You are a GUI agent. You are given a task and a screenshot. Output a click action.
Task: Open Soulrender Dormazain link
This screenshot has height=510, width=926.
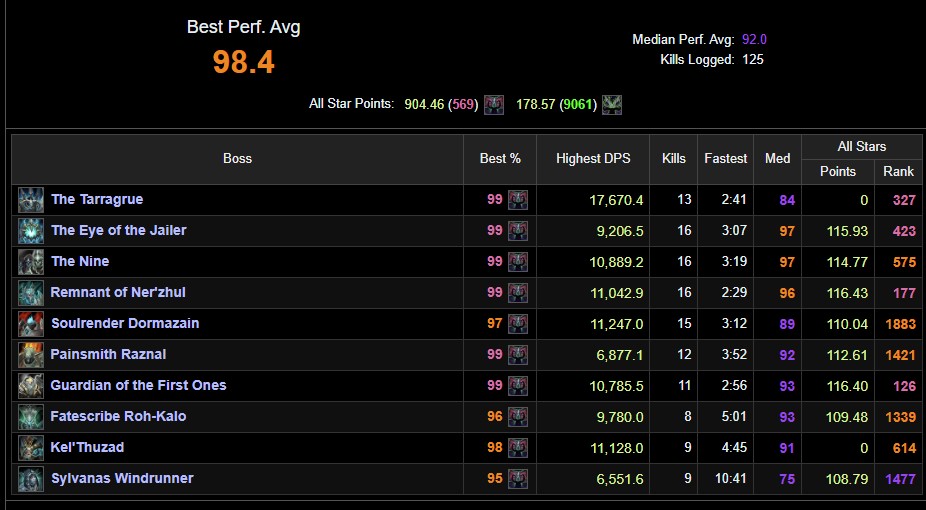(x=125, y=323)
